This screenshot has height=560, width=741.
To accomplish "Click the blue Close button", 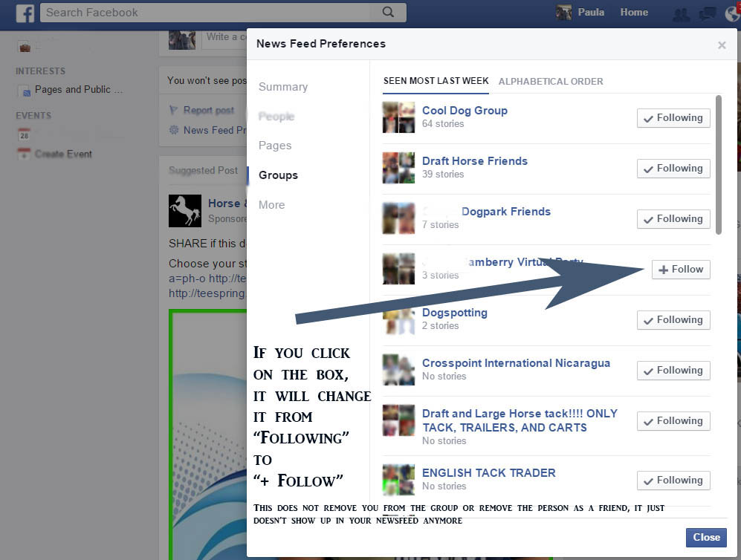I will (705, 537).
